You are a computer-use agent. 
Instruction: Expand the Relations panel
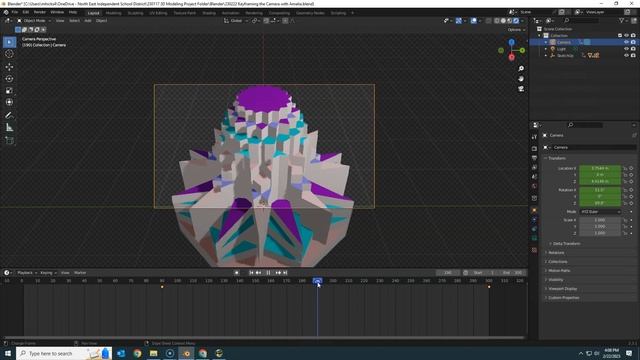(x=556, y=253)
